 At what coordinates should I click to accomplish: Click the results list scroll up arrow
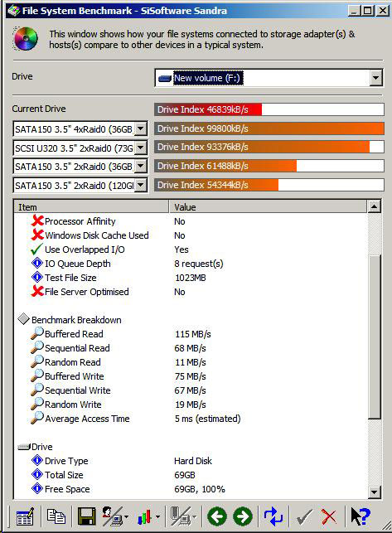(x=375, y=206)
